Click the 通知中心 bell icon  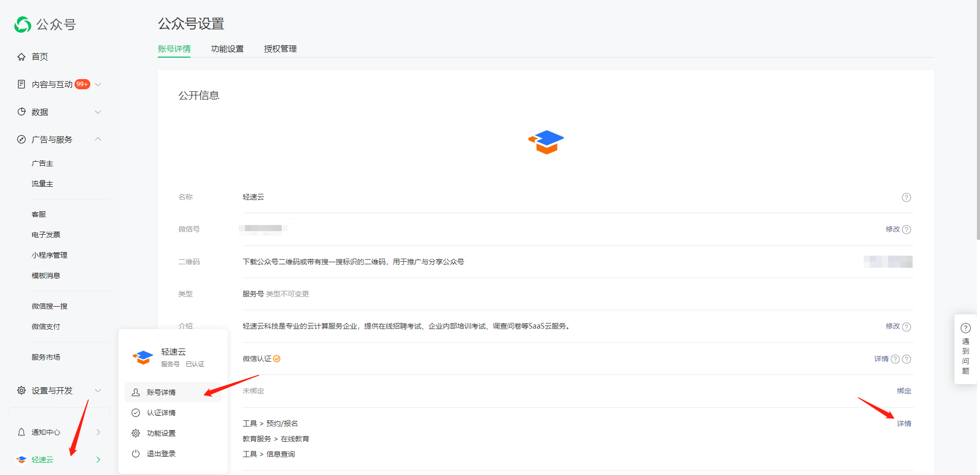tap(21, 432)
